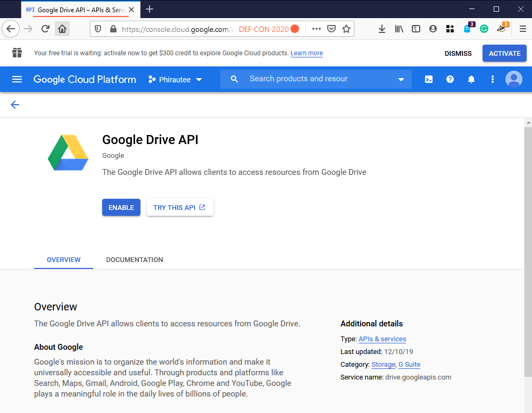Click the browser URL address bar
The height and width of the screenshot is (413, 532).
(178, 29)
